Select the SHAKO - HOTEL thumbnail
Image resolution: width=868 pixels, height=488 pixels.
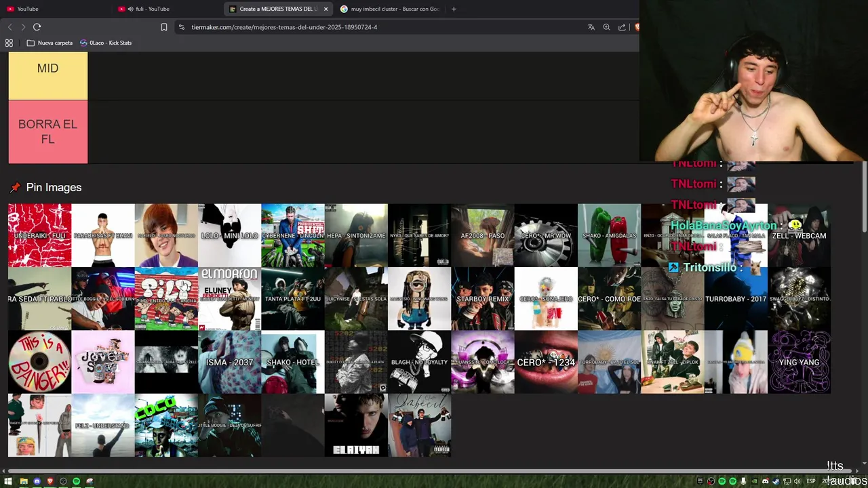293,362
